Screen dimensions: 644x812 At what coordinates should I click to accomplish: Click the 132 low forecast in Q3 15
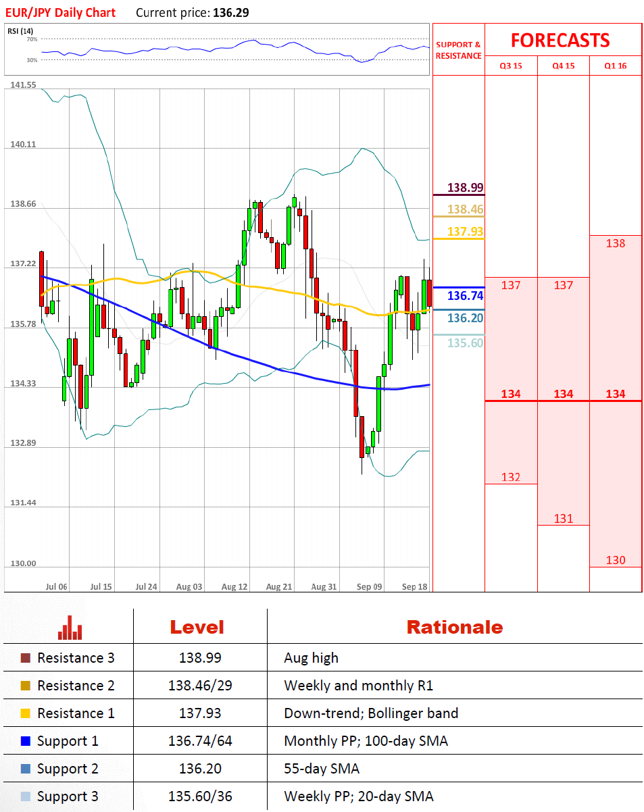(x=511, y=478)
